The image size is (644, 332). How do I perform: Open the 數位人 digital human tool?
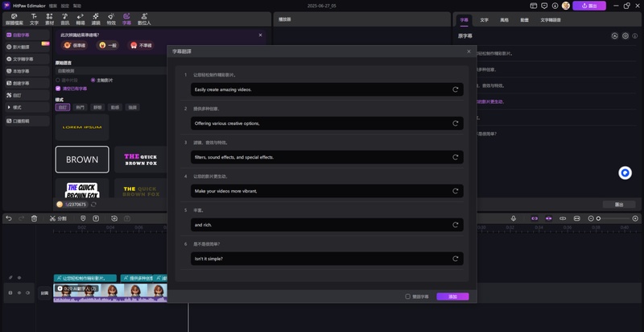click(x=144, y=19)
